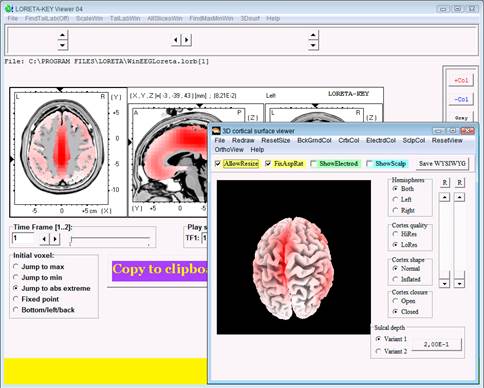Click the Time Frame slider track
This screenshot has width=484, height=388.
[110, 239]
